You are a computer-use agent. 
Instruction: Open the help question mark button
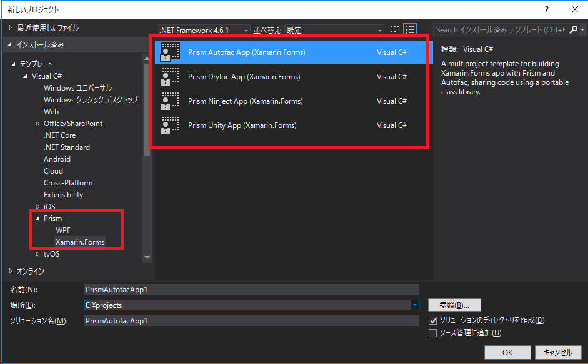click(x=547, y=9)
